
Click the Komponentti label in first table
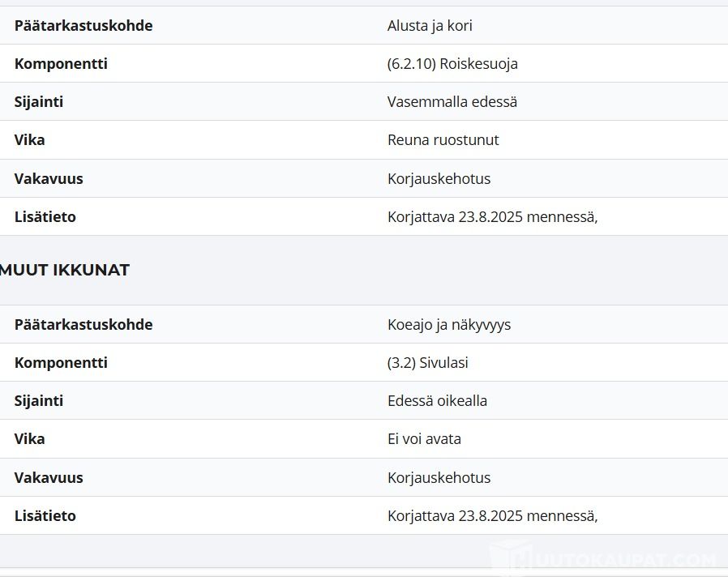tap(61, 63)
